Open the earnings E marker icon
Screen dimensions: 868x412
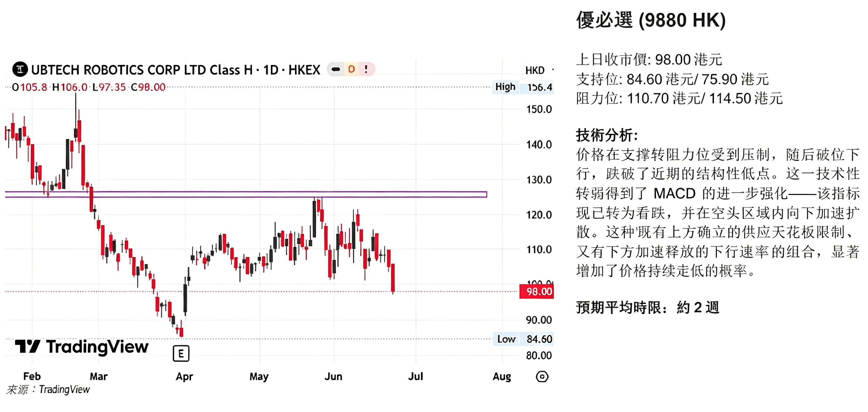click(181, 353)
